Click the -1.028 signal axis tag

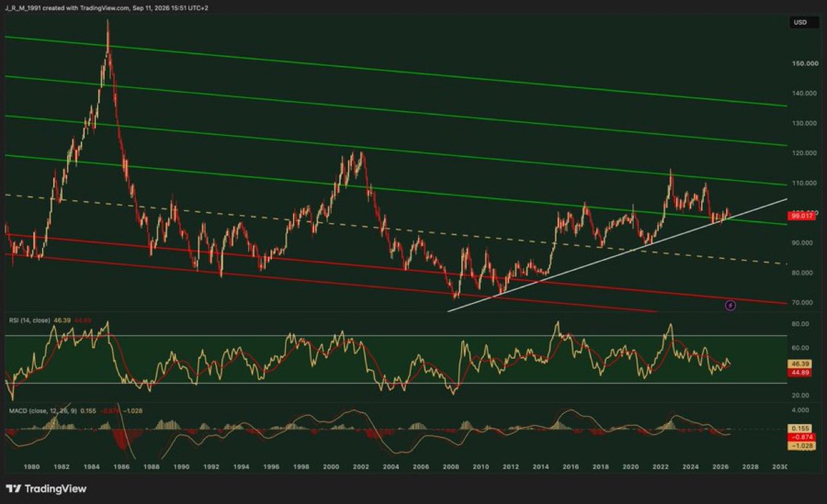[x=802, y=445]
